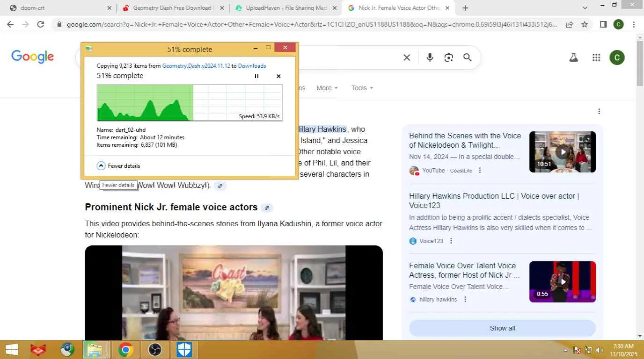The image size is (644, 359).
Task: Go to the Google homepage via logo
Action: coord(33,57)
